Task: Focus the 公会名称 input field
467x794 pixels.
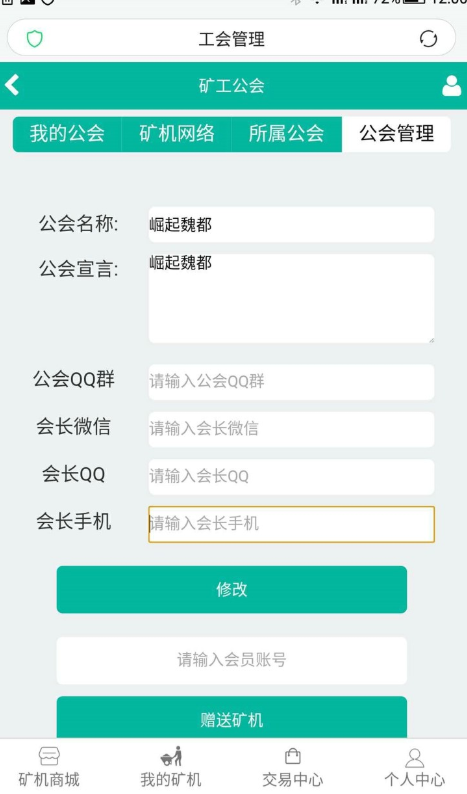Action: [x=291, y=224]
